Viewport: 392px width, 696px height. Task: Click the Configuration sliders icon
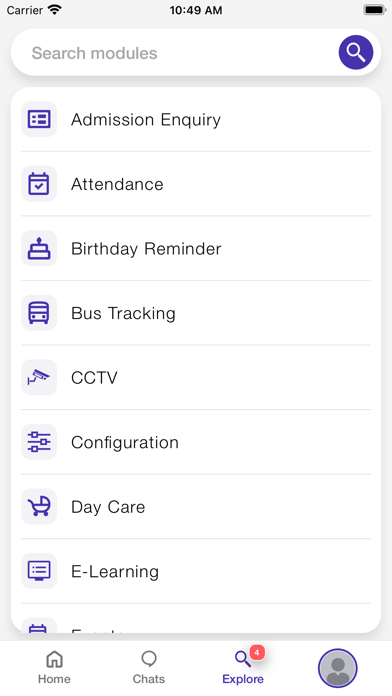[x=39, y=442]
